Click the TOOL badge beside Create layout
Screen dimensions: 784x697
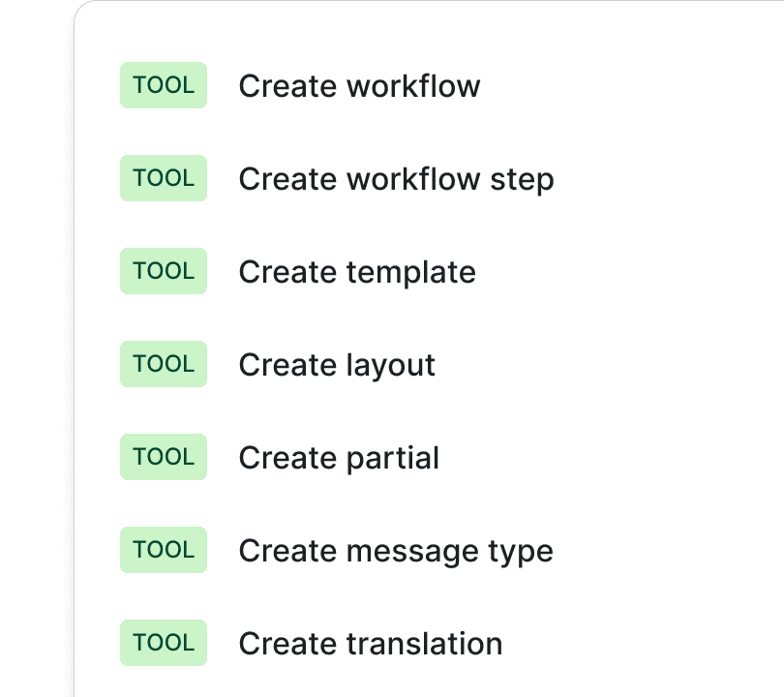click(x=163, y=364)
